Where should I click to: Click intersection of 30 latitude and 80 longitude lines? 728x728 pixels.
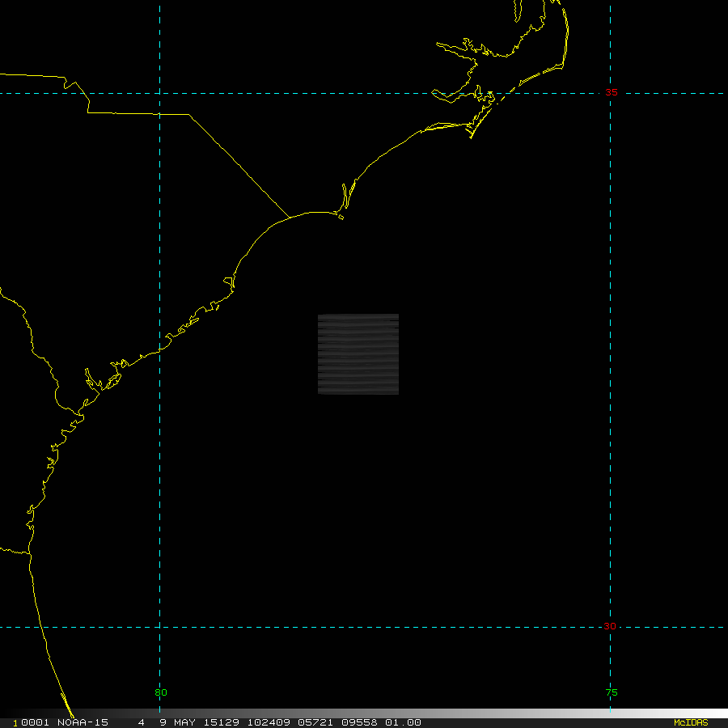point(160,627)
